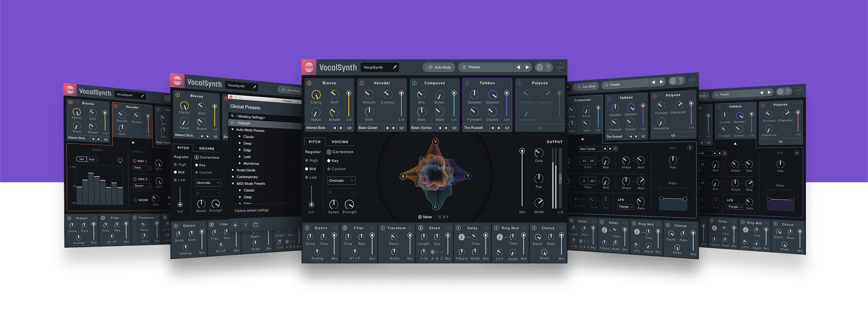Open Biovox advanced sliders icon in center window
Image resolution: width=868 pixels, height=325 pixels.
pyautogui.click(x=349, y=128)
